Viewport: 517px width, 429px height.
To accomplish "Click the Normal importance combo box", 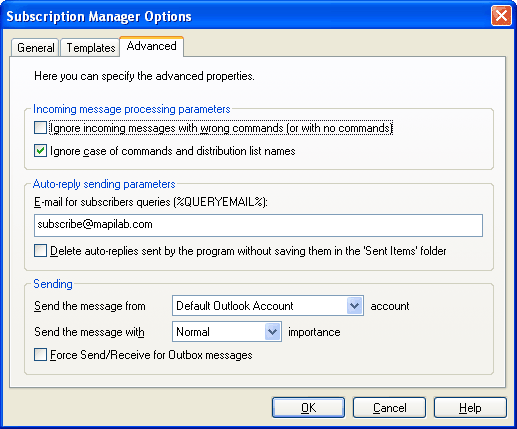I will click(227, 332).
